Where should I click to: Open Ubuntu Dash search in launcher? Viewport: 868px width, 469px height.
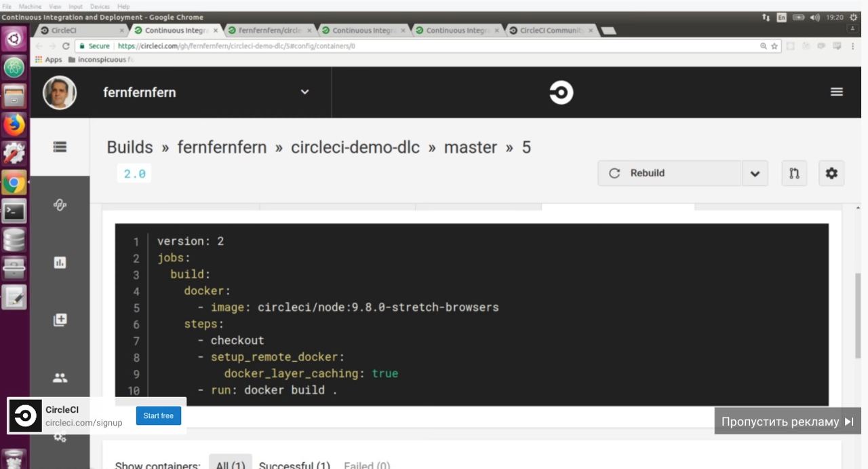tap(14, 38)
